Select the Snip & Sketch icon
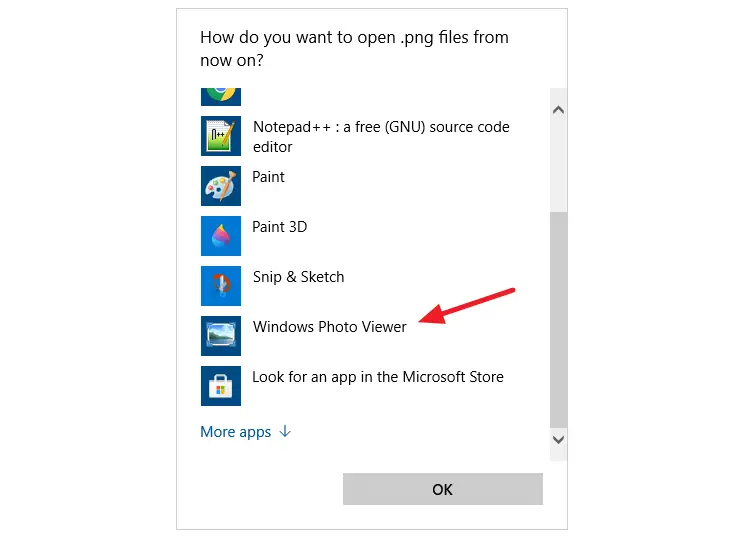The image size is (749, 542). coord(221,286)
